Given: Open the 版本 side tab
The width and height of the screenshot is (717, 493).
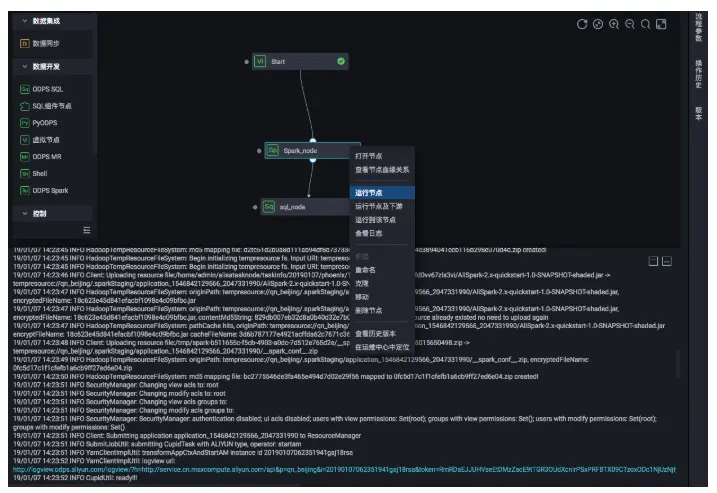Looking at the screenshot, I should (698, 113).
